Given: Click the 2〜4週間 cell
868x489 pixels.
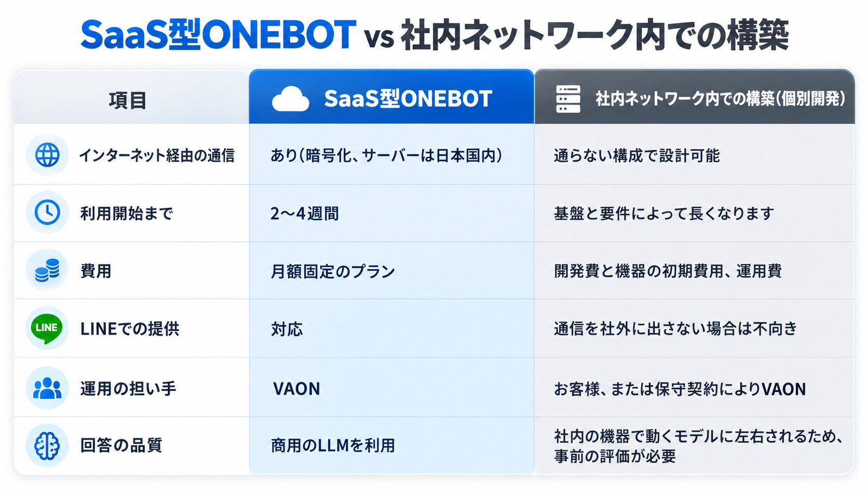Looking at the screenshot, I should pyautogui.click(x=391, y=213).
